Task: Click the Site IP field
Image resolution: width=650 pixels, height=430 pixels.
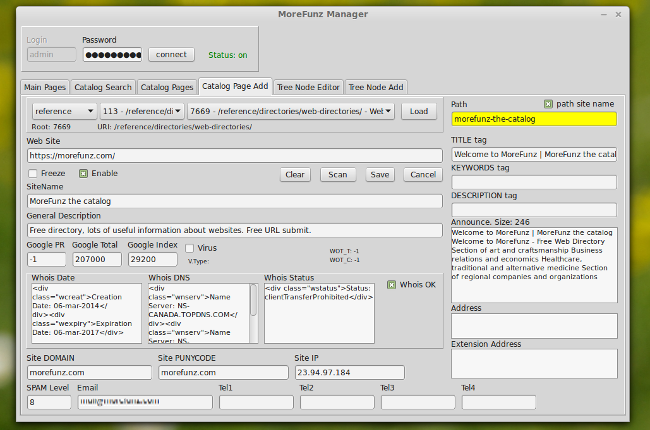Action: click(349, 372)
